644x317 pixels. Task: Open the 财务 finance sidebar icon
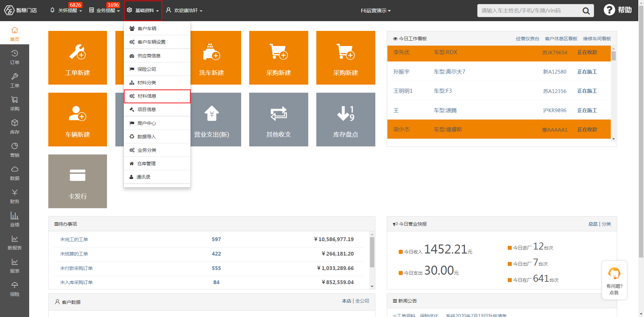point(14,196)
